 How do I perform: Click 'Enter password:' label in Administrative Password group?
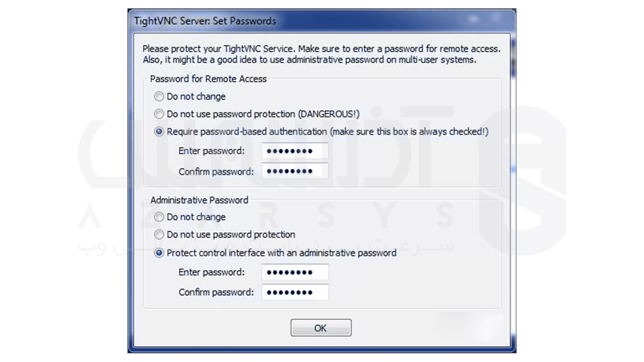[211, 272]
